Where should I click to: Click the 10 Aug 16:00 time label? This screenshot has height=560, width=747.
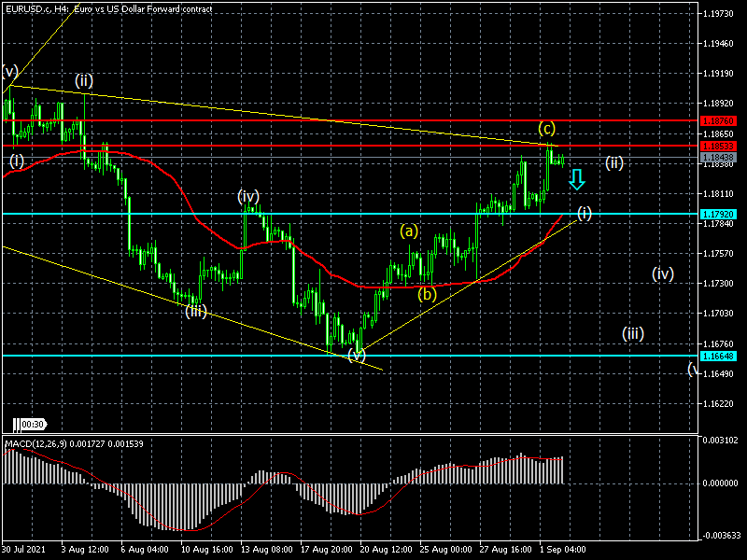click(206, 549)
